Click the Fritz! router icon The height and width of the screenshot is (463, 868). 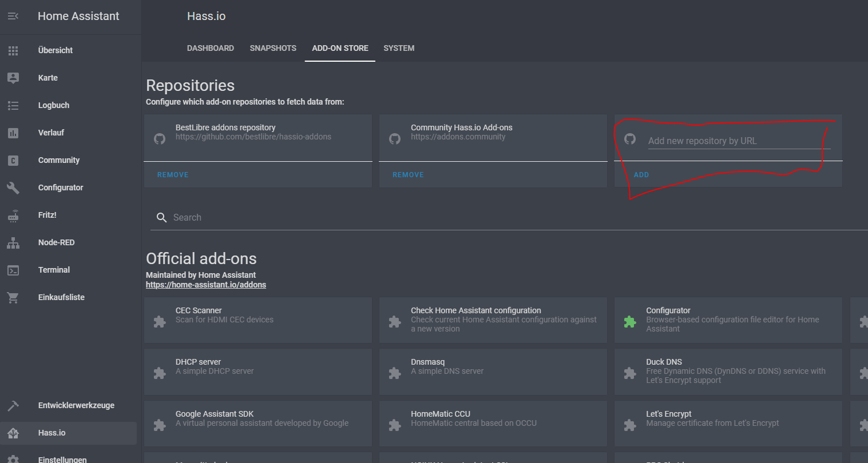(13, 215)
